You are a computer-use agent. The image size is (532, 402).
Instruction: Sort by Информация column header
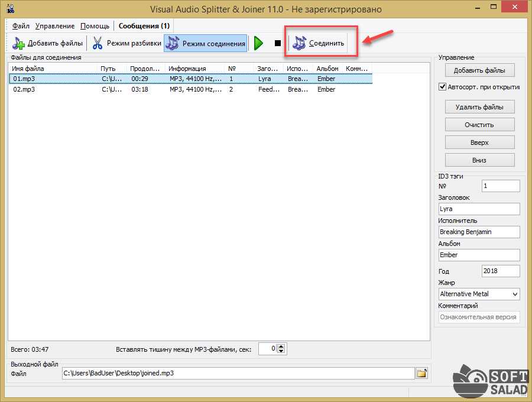pos(194,69)
